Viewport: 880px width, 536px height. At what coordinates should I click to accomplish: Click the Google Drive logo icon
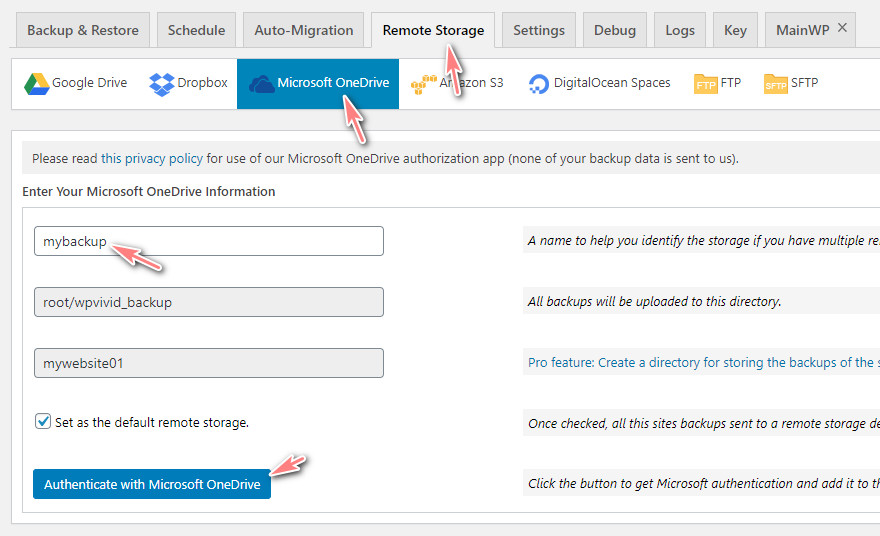coord(36,84)
